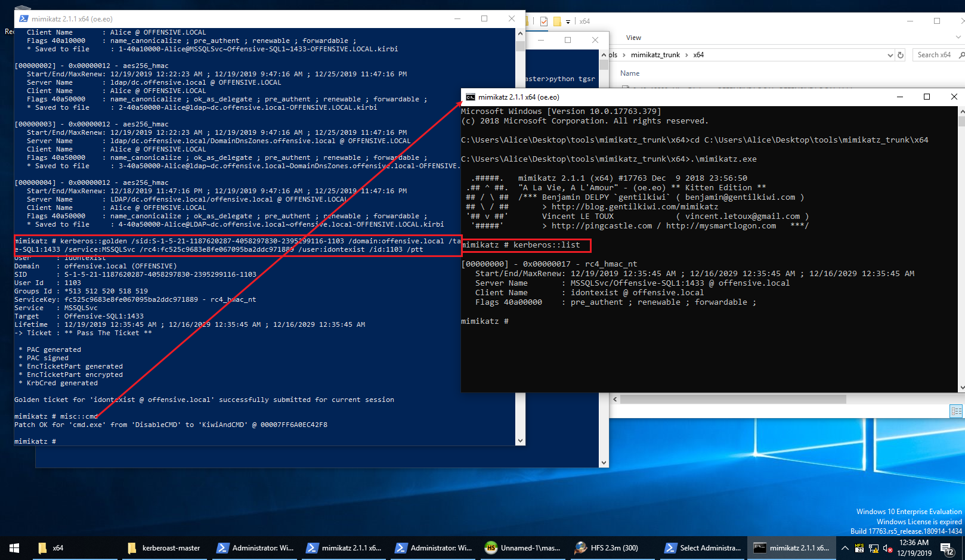This screenshot has width=965, height=560.
Task: Switch to mimikatz cmd window taskbar item
Action: pyautogui.click(x=791, y=547)
